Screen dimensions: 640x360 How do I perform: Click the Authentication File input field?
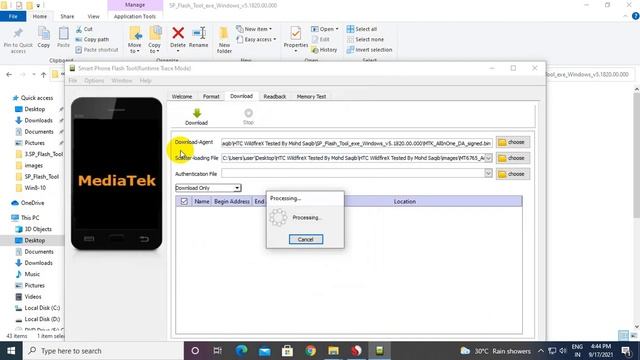353,173
